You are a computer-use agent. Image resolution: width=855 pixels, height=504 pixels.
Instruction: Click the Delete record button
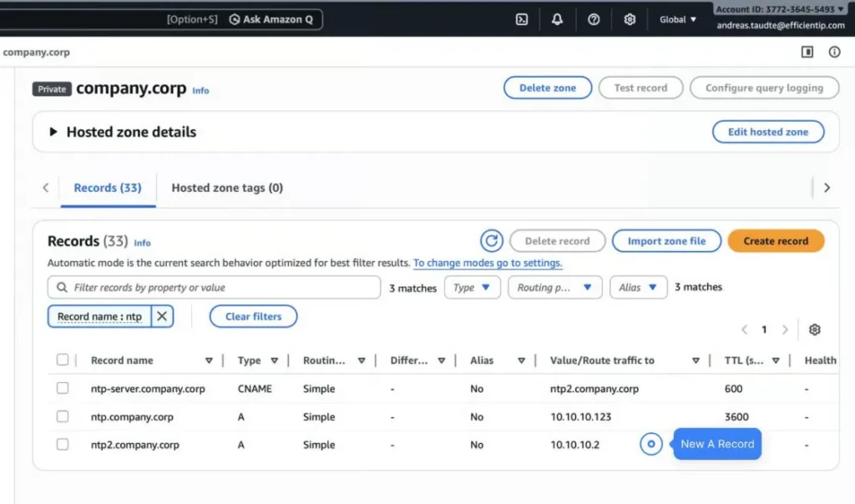tap(557, 241)
